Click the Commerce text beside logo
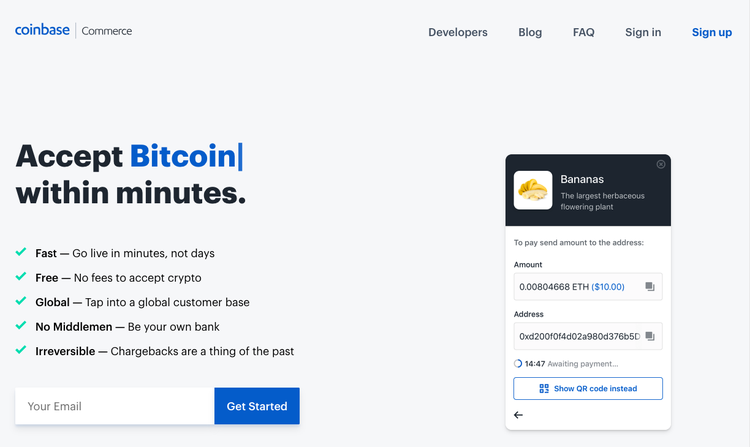This screenshot has height=447, width=750. pyautogui.click(x=107, y=31)
